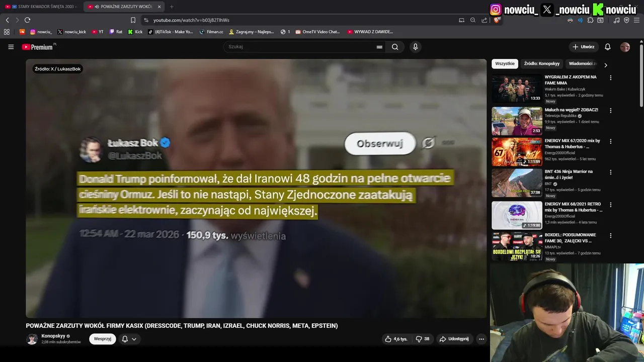Like the video with thumbs up
This screenshot has height=362, width=644.
(x=396, y=339)
